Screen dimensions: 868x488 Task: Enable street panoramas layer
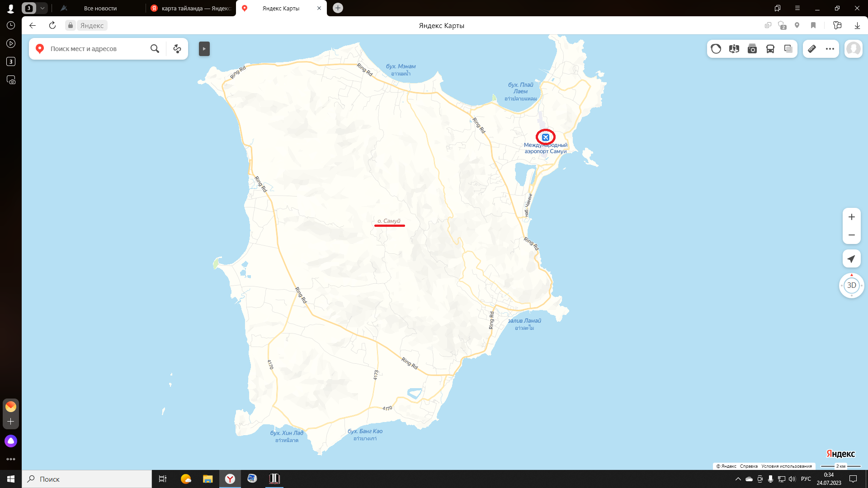(734, 49)
